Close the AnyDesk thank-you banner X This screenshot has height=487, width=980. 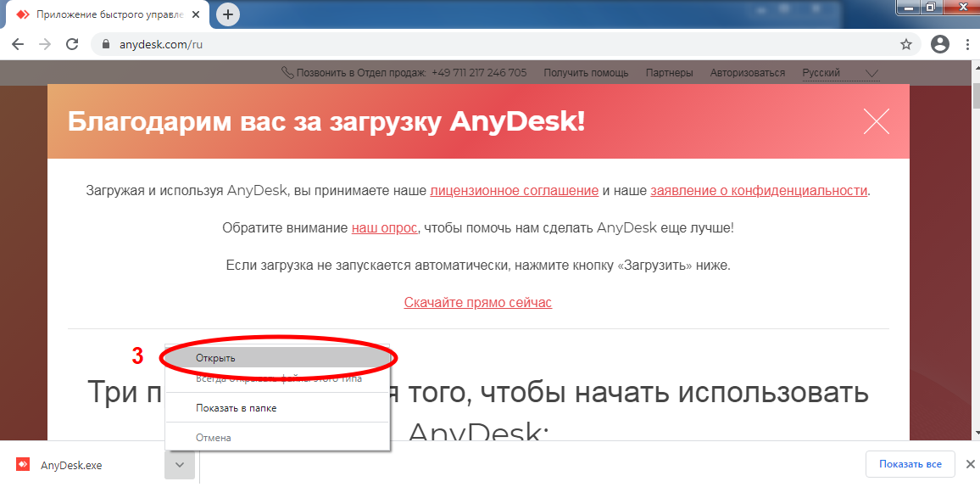click(x=877, y=121)
